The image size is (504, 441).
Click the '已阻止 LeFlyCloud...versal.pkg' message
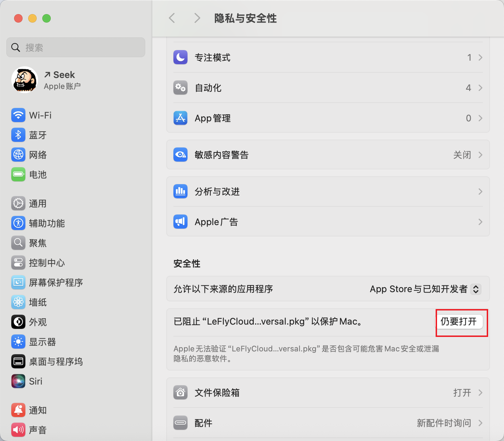point(269,321)
